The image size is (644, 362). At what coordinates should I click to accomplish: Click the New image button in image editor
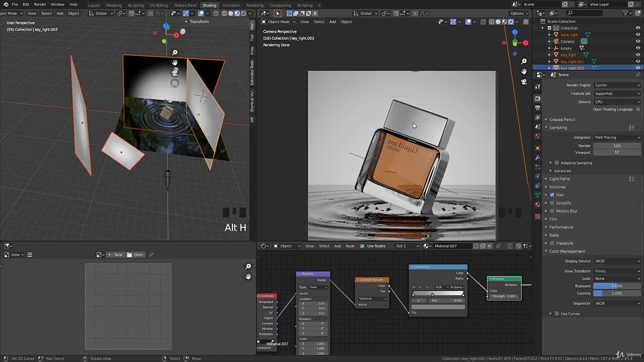coord(115,254)
